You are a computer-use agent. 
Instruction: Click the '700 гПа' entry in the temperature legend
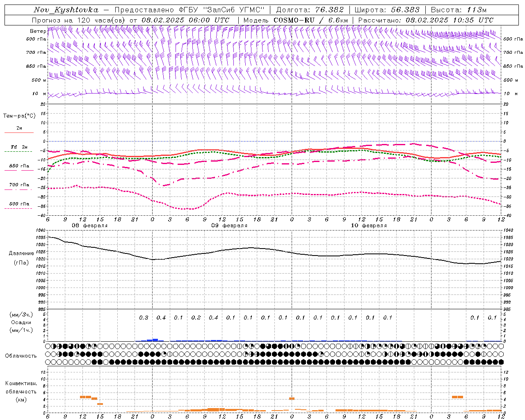(x=19, y=185)
